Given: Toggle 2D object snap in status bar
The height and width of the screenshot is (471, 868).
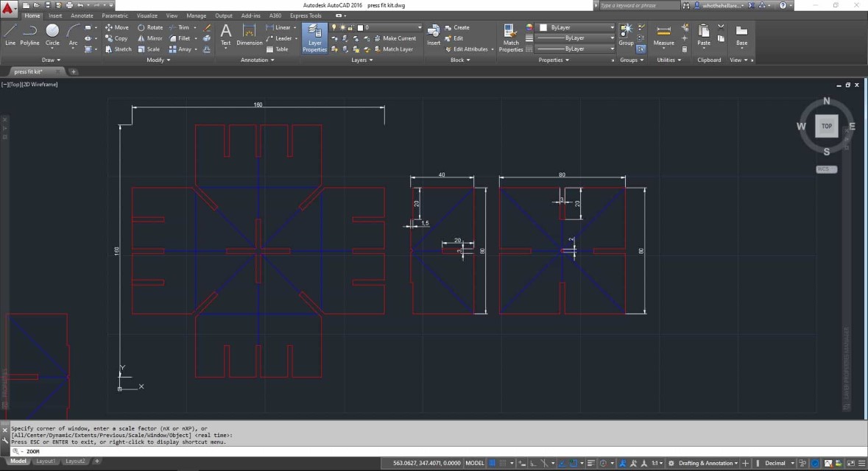Looking at the screenshot, I should [573, 463].
